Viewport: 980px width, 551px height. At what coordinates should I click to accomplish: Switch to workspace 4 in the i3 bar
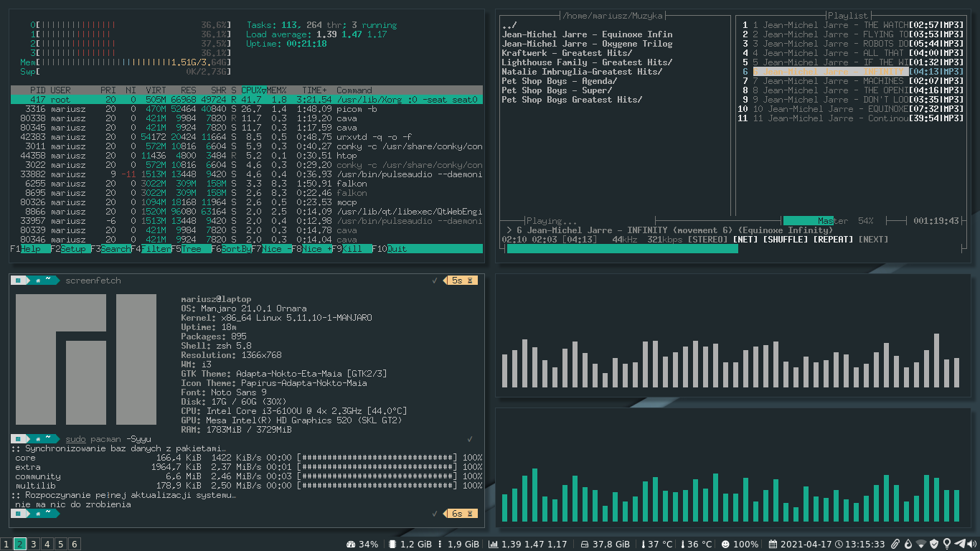click(47, 545)
